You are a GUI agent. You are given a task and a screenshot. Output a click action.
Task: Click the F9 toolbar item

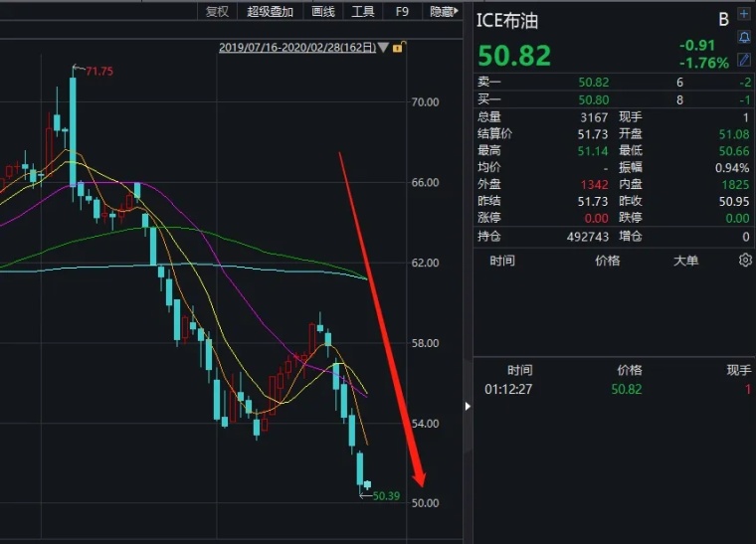[402, 11]
